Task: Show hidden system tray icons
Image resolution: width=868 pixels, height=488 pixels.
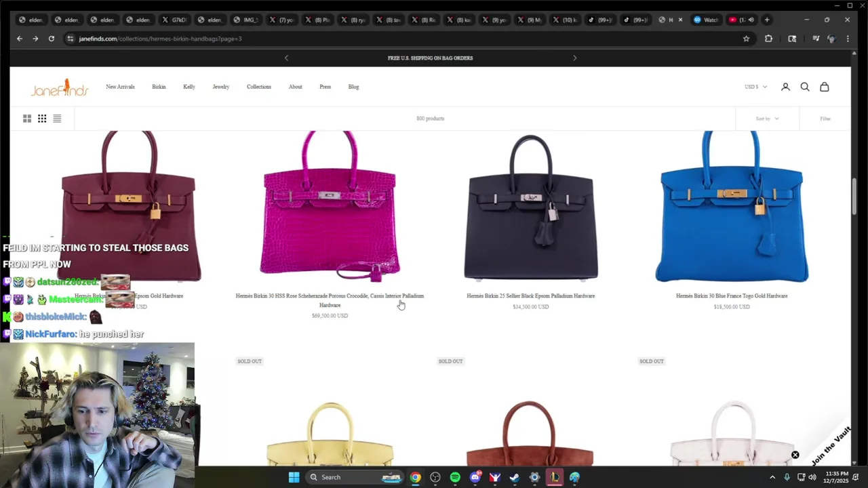Action: (x=772, y=477)
